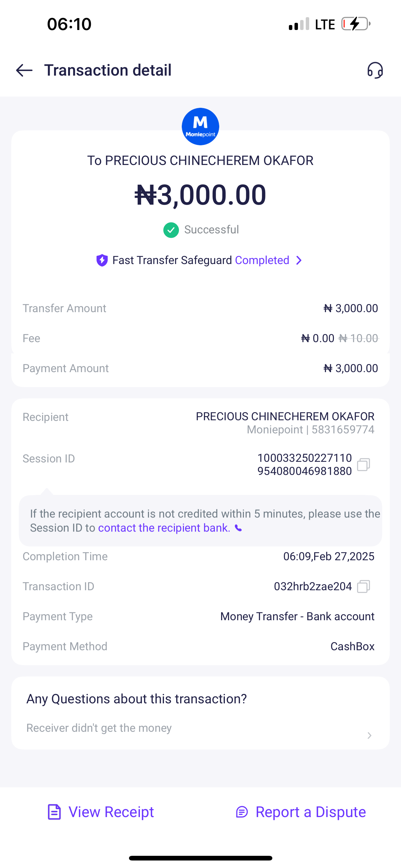This screenshot has height=868, width=401.
Task: Tap phone icon beside contact recipient bank
Action: coord(238,528)
